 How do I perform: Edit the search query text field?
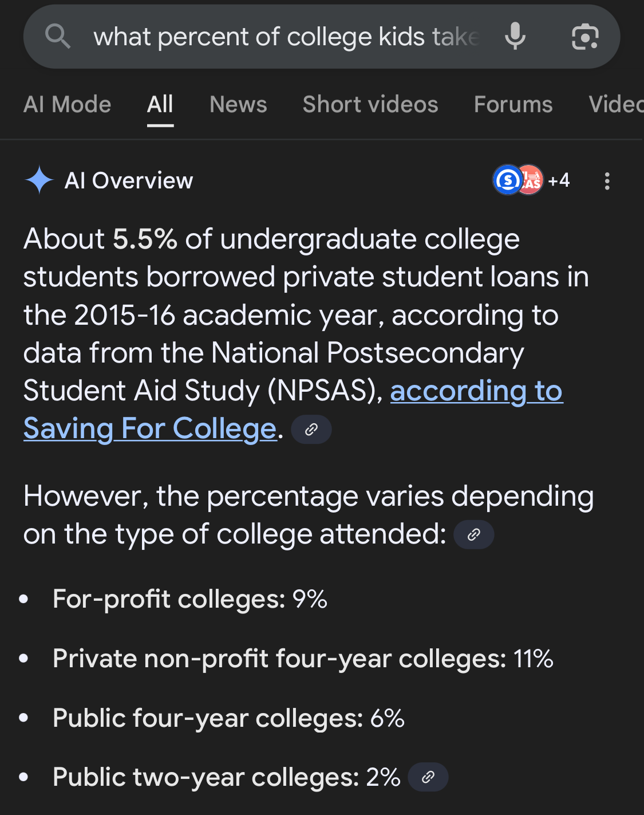(286, 37)
